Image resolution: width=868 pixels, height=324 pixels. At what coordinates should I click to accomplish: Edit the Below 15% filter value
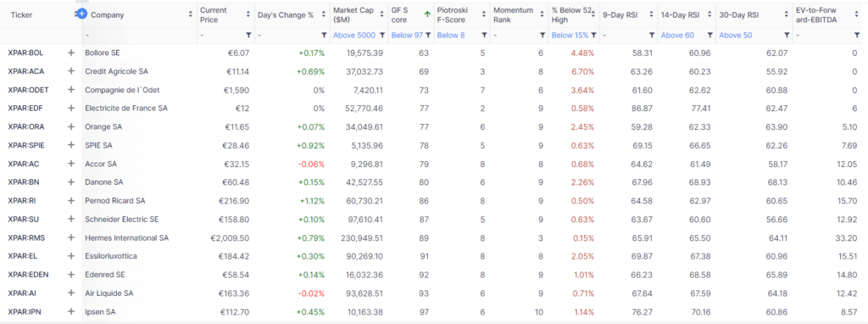coord(570,36)
